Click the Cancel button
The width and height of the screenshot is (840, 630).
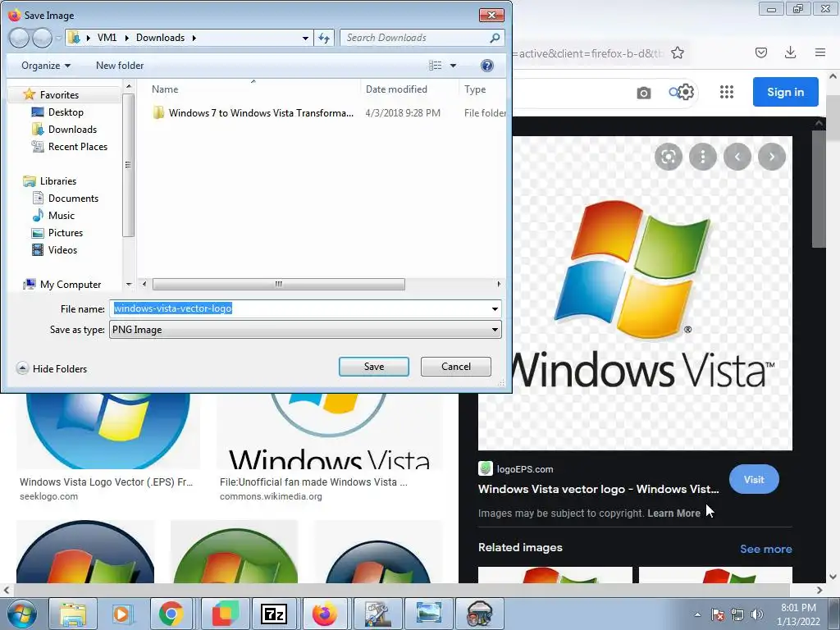(x=456, y=367)
